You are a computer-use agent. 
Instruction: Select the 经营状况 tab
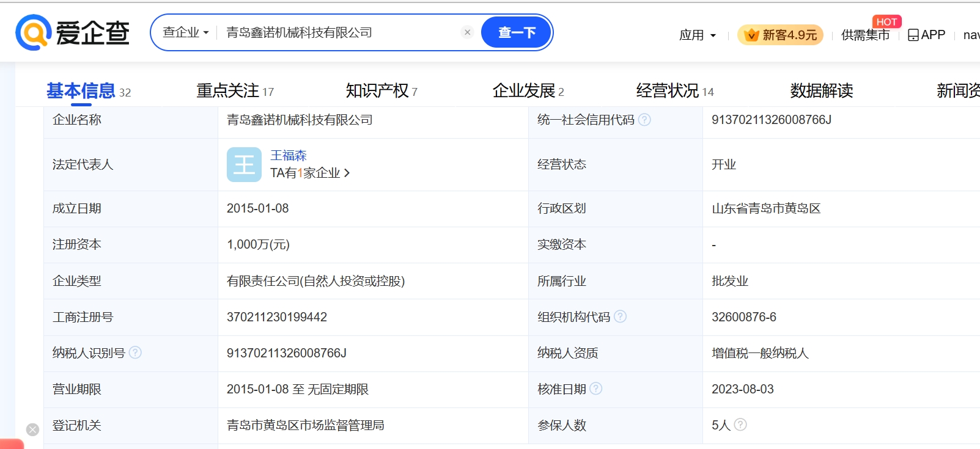[x=675, y=91]
